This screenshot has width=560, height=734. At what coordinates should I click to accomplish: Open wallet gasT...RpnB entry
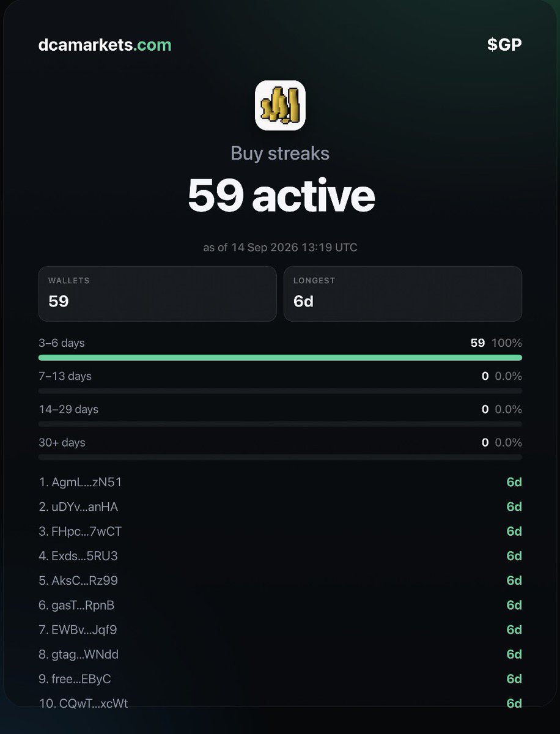pos(280,605)
